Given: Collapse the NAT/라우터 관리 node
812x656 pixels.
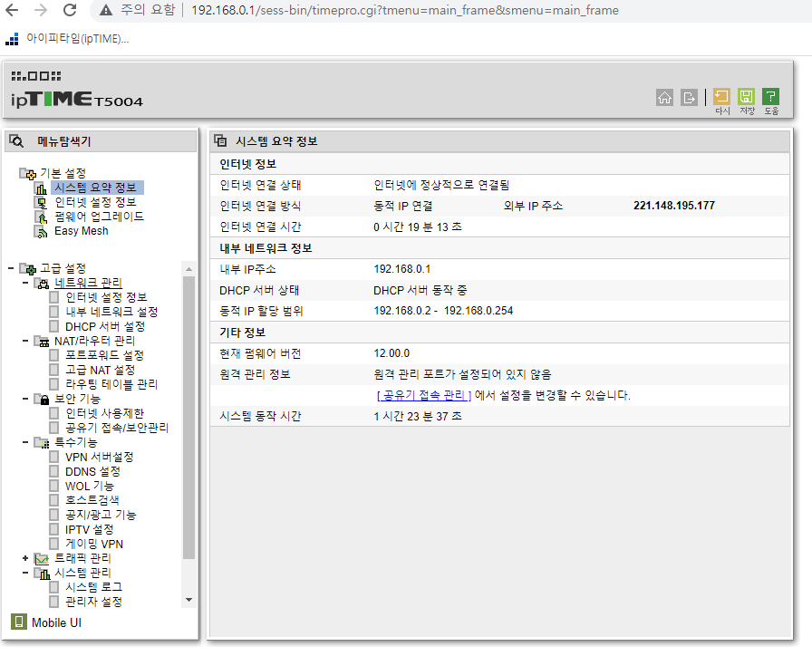Looking at the screenshot, I should 24,341.
